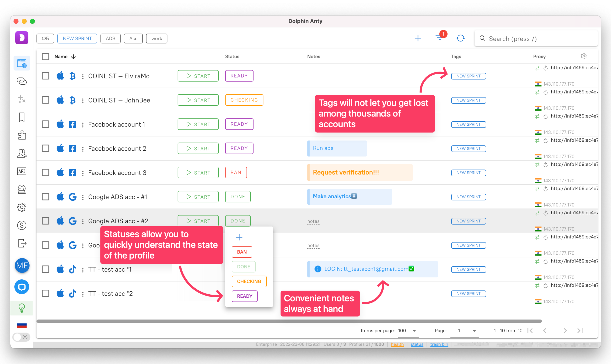Image resolution: width=611 pixels, height=364 pixels.
Task: Click the change-proxy arrows icon in the COINLIST – ElviraMo row
Action: [537, 68]
